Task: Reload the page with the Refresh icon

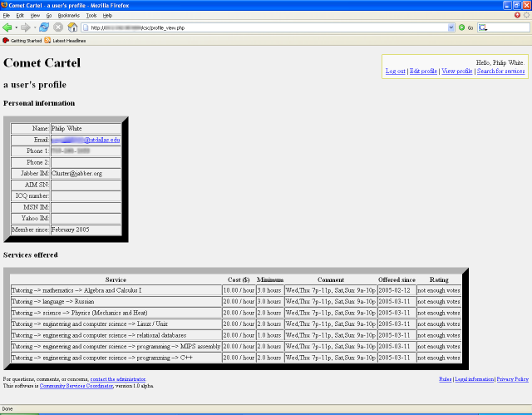Action: click(x=44, y=27)
